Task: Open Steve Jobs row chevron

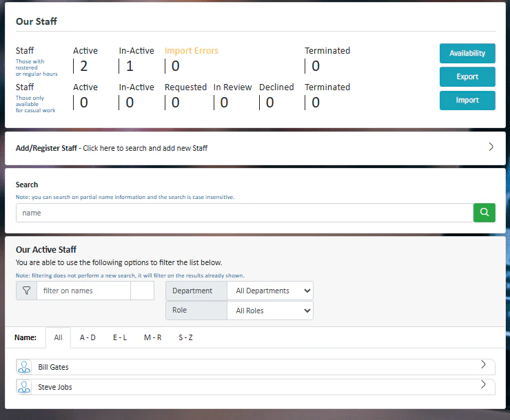Action: click(483, 385)
